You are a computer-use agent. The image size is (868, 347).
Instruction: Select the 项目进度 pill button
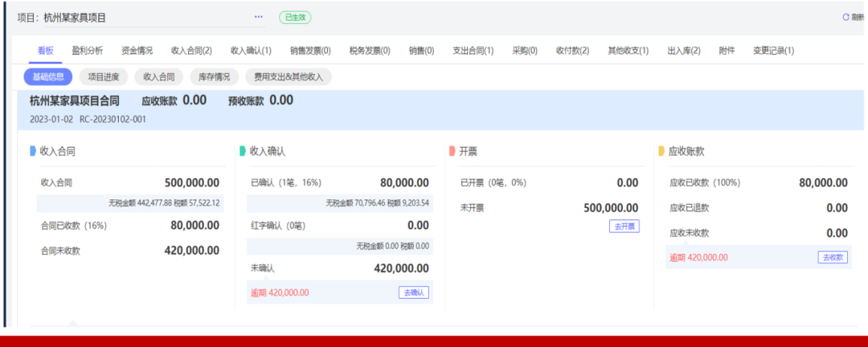pyautogui.click(x=104, y=77)
